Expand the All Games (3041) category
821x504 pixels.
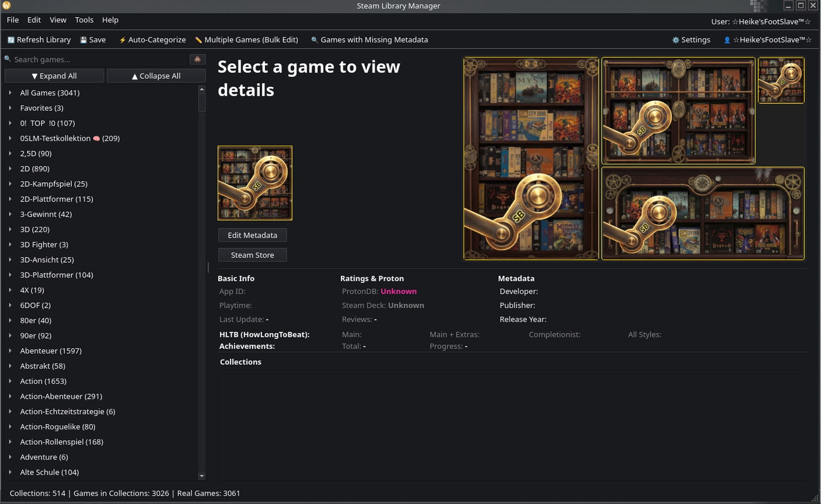pos(10,93)
